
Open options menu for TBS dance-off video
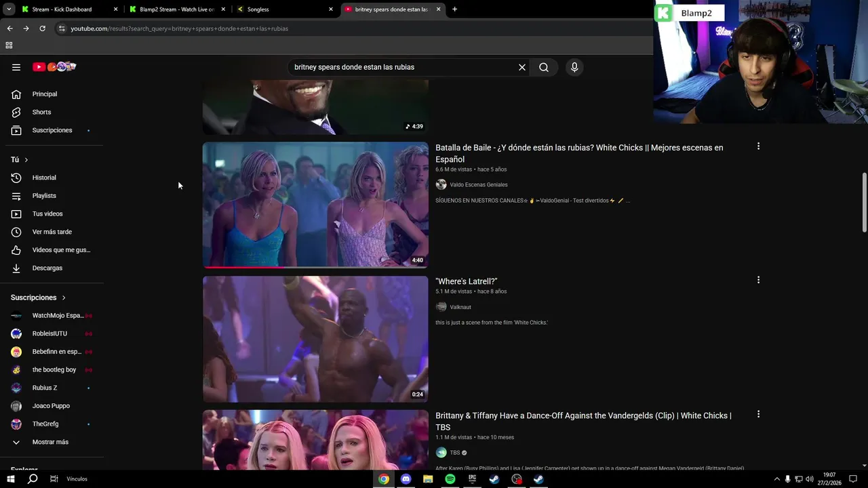tap(758, 414)
